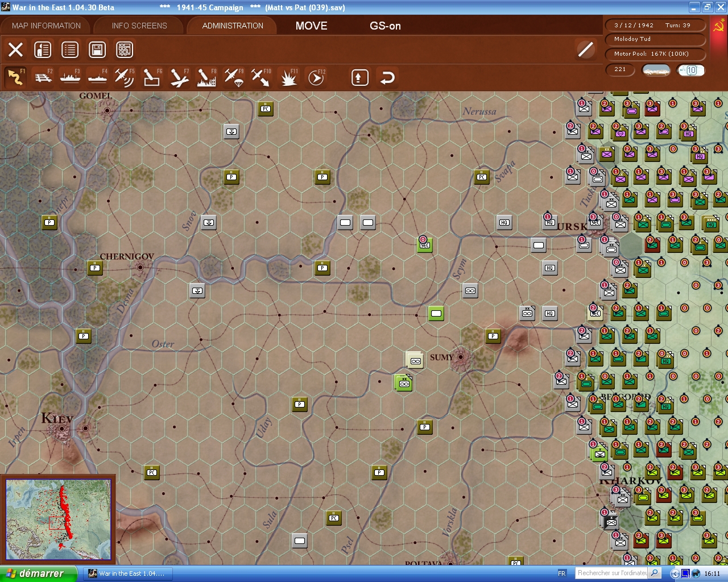Open the grid-pattern preferences icon
728x582 pixels.
125,49
